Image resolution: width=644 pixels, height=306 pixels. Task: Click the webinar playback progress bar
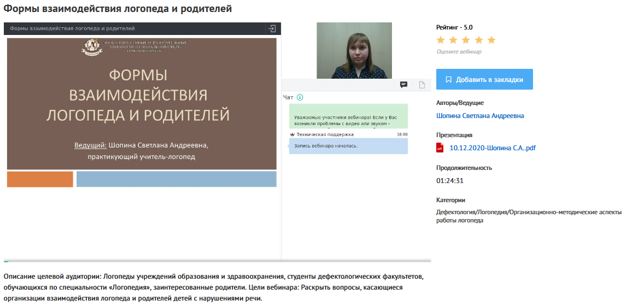point(218,261)
